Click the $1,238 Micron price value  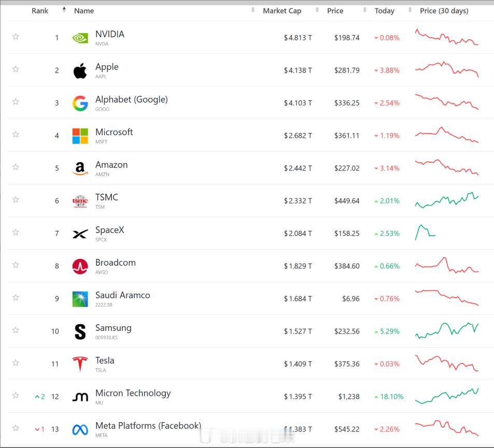click(349, 397)
